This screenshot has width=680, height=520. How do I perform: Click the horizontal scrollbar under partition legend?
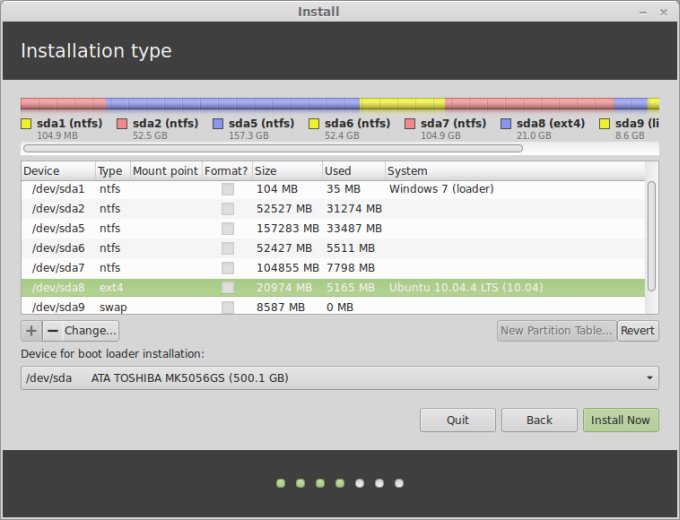pyautogui.click(x=272, y=148)
